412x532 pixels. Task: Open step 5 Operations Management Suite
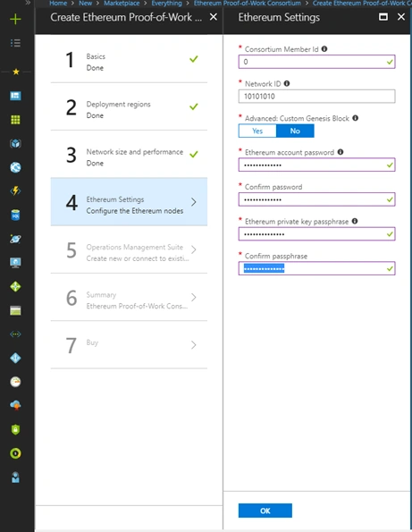tap(129, 249)
